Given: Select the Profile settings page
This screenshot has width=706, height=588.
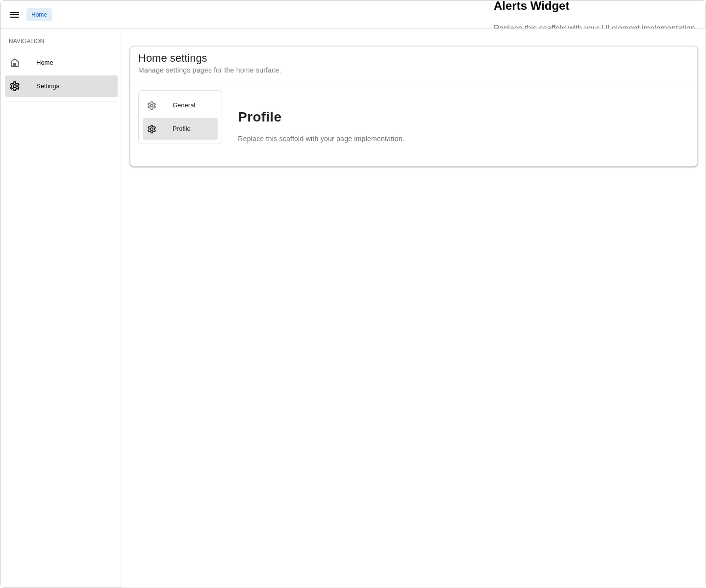Looking at the screenshot, I should point(180,129).
